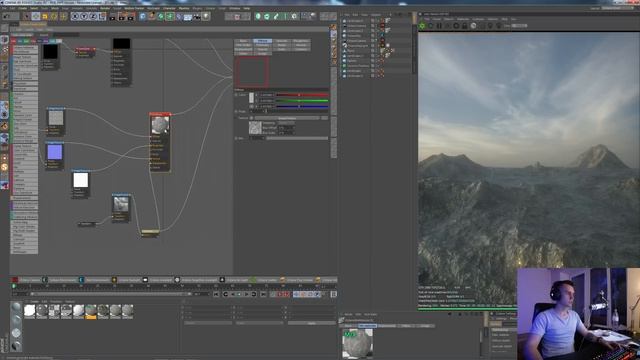Click Go to End playback button
640x360 pixels.
(263, 294)
